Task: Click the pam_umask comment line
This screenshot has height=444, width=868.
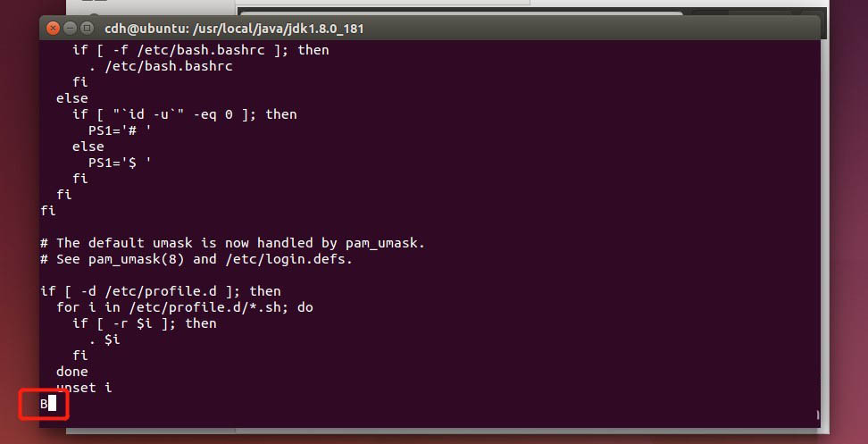Action: (232, 242)
